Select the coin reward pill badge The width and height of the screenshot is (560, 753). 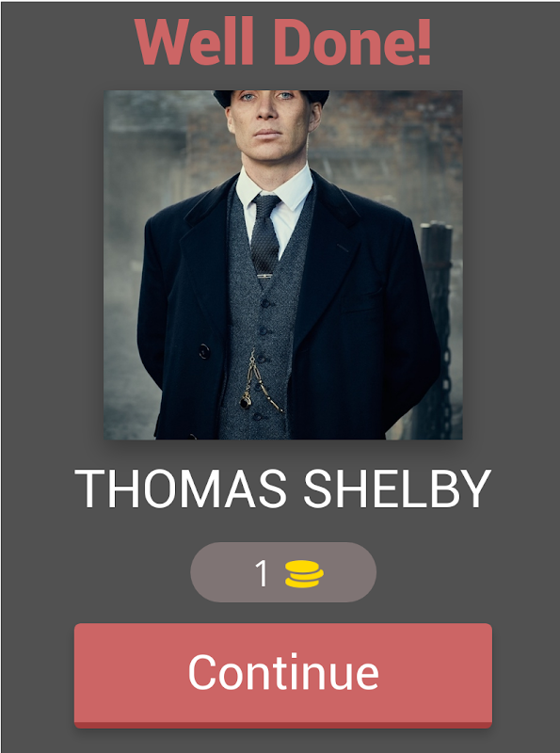pyautogui.click(x=283, y=572)
